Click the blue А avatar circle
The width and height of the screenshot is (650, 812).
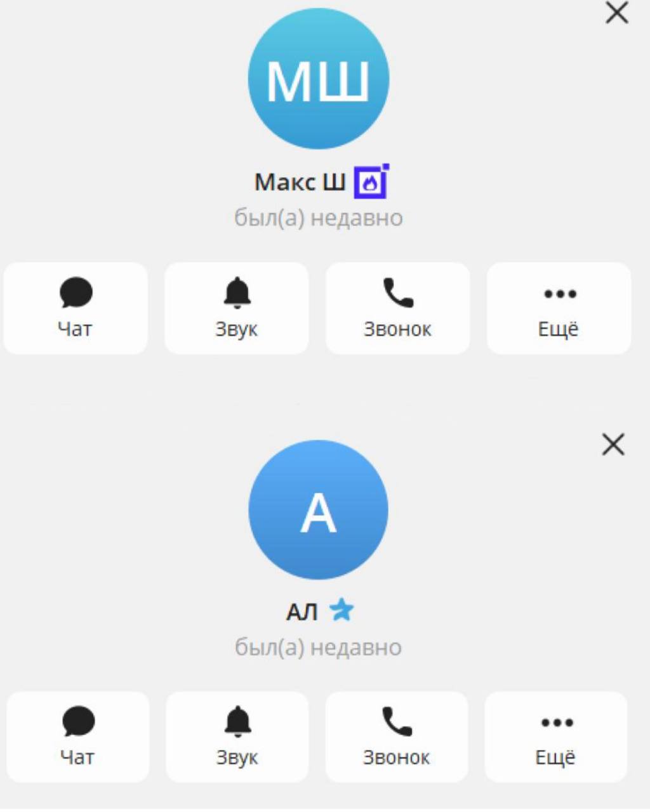point(318,510)
